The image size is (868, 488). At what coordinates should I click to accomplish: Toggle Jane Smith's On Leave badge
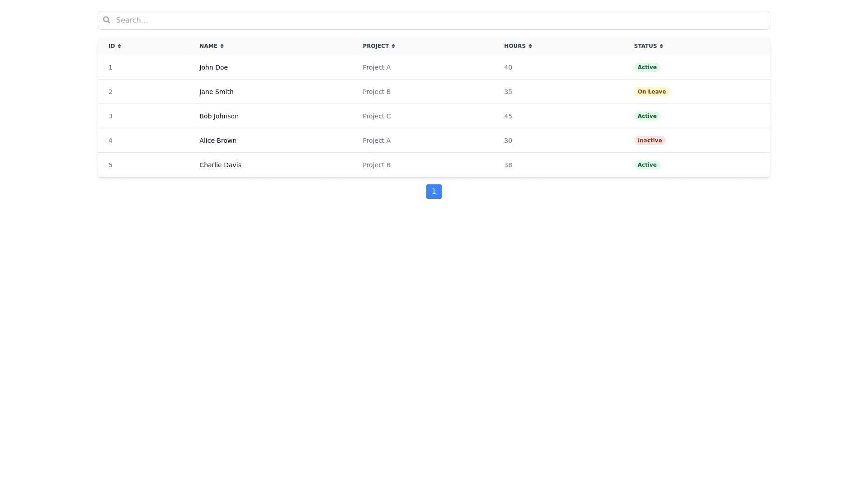coord(651,91)
